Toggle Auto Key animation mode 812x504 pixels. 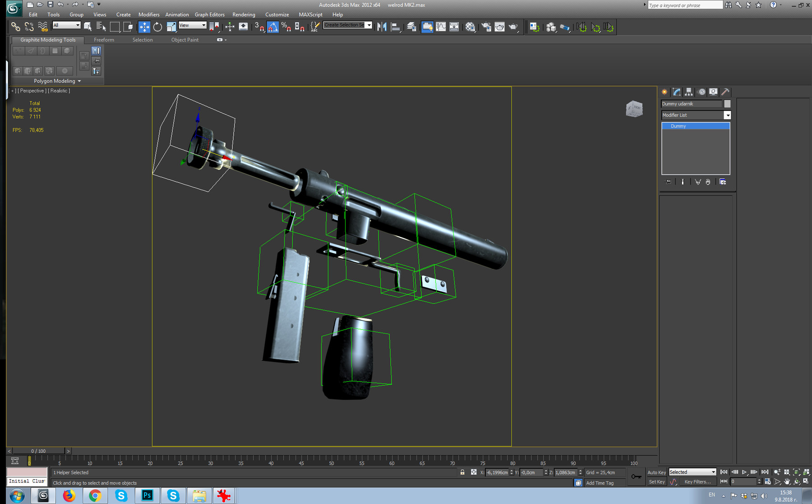(x=656, y=472)
